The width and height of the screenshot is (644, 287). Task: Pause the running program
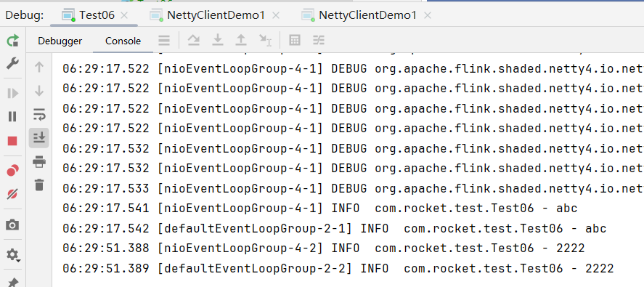[13, 117]
